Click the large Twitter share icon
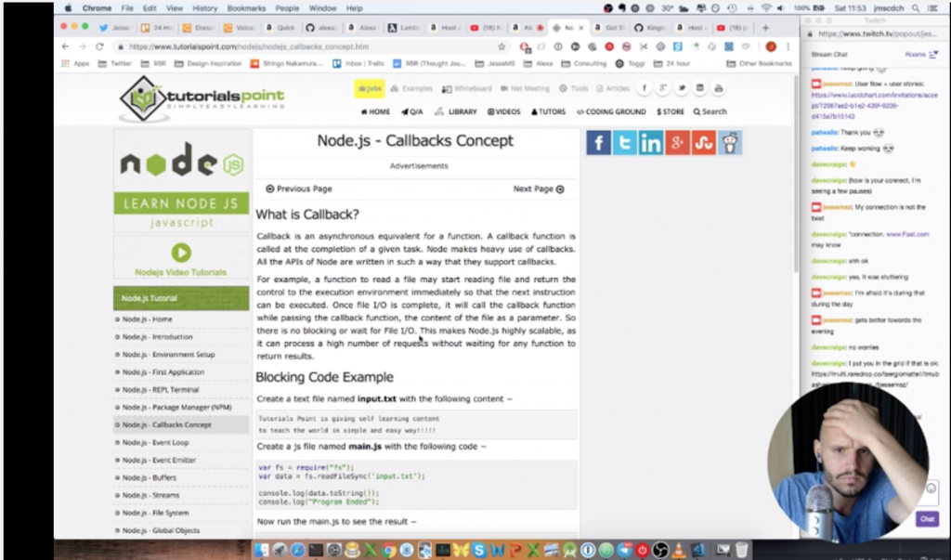Image resolution: width=951 pixels, height=560 pixels. 624,143
